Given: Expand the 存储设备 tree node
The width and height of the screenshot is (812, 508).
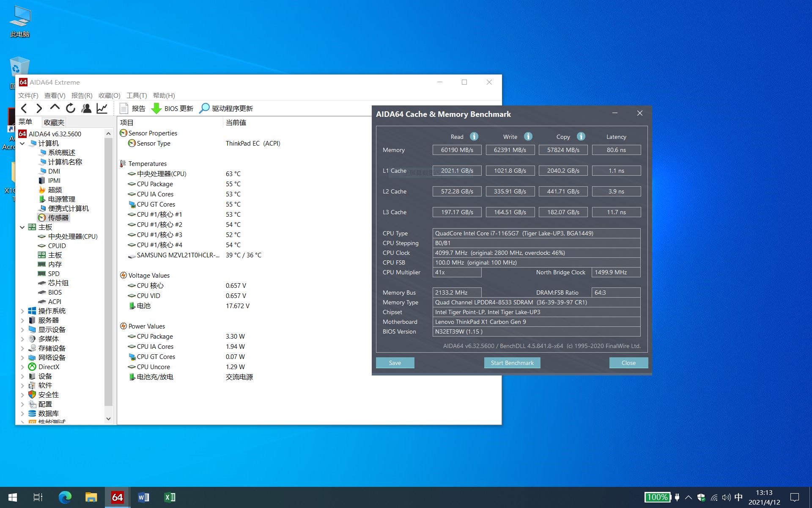Looking at the screenshot, I should click(22, 348).
